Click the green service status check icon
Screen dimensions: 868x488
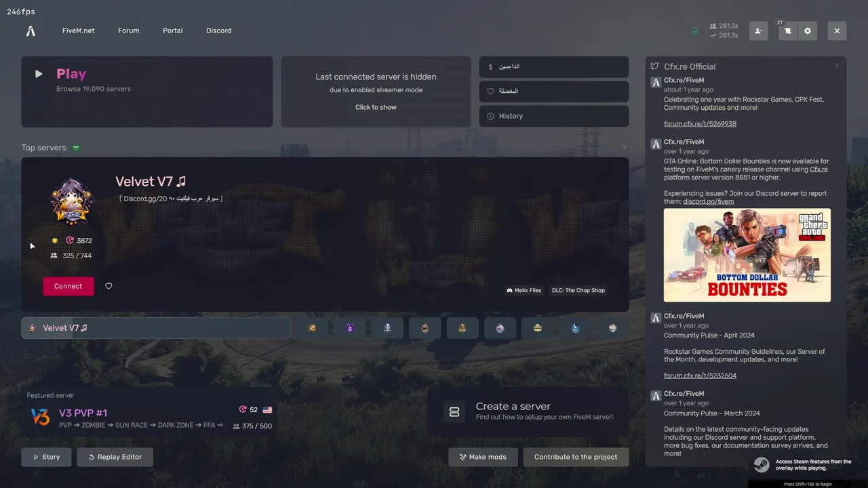695,30
